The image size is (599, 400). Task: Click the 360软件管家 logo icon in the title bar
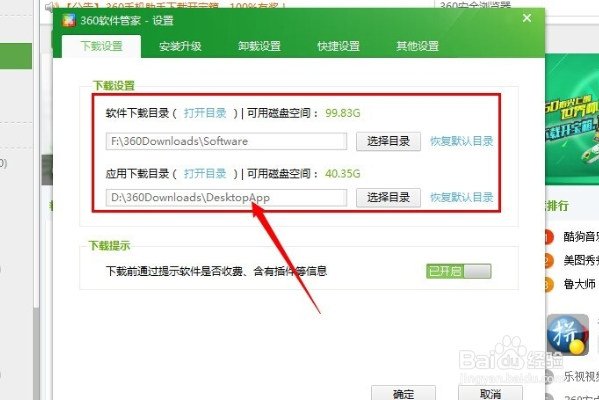[x=69, y=20]
